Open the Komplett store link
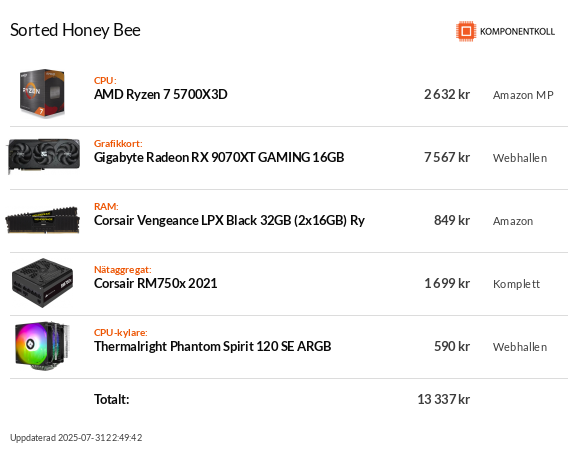This screenshot has width=577, height=451. tap(516, 284)
